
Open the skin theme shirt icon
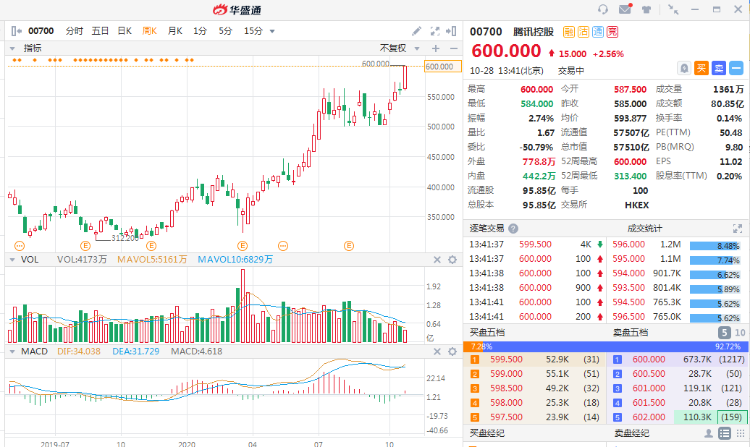tap(647, 9)
